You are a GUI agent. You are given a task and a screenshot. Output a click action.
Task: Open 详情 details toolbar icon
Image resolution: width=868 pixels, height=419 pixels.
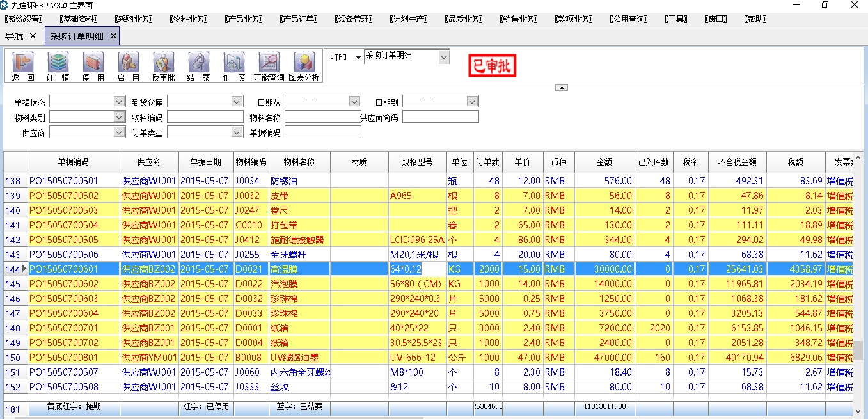pos(58,67)
